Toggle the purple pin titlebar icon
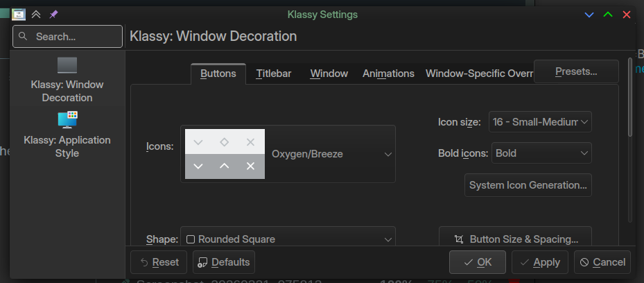 [54, 14]
